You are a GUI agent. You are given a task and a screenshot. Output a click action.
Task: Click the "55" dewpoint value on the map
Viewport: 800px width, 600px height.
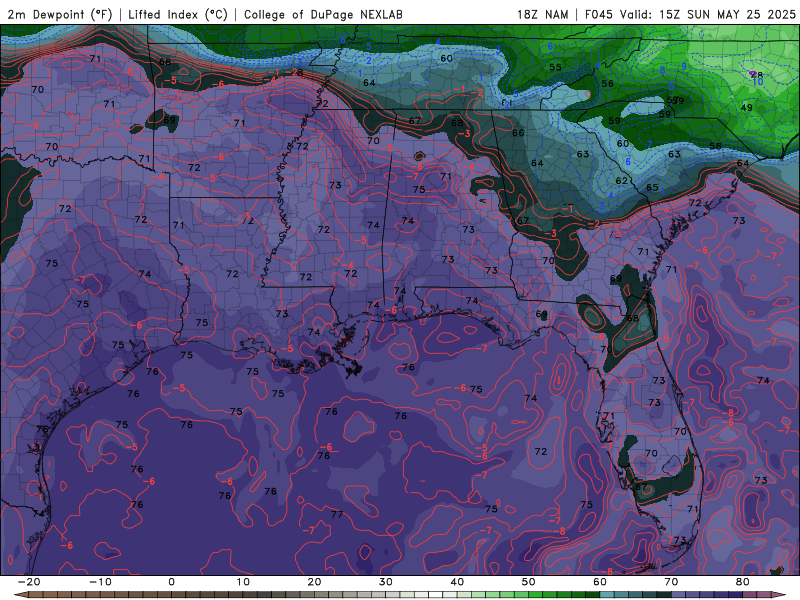(555, 67)
